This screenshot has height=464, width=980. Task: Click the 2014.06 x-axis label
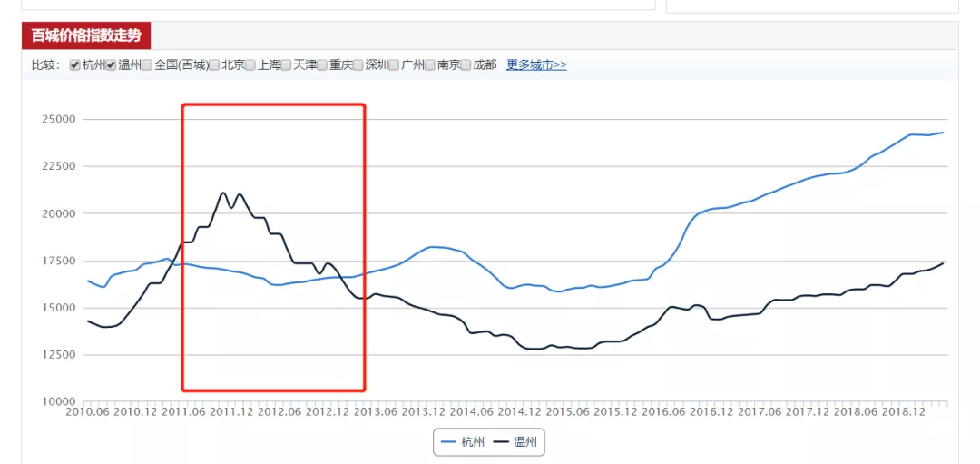pos(472,413)
